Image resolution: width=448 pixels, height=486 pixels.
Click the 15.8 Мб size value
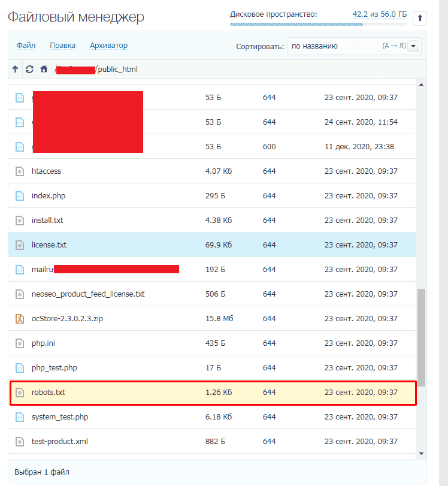pyautogui.click(x=219, y=319)
